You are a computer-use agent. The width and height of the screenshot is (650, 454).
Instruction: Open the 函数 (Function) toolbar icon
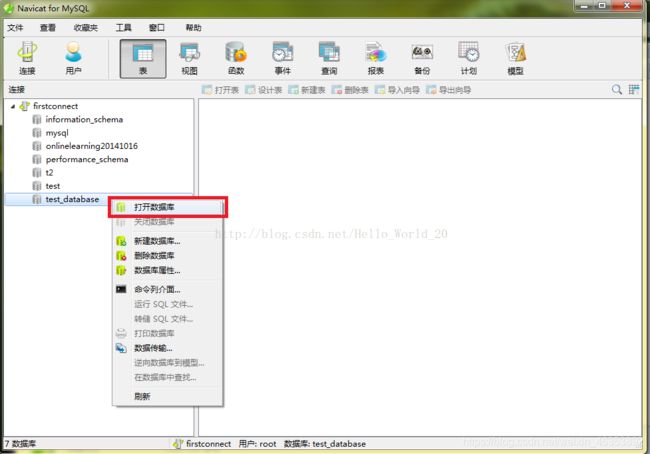(236, 58)
